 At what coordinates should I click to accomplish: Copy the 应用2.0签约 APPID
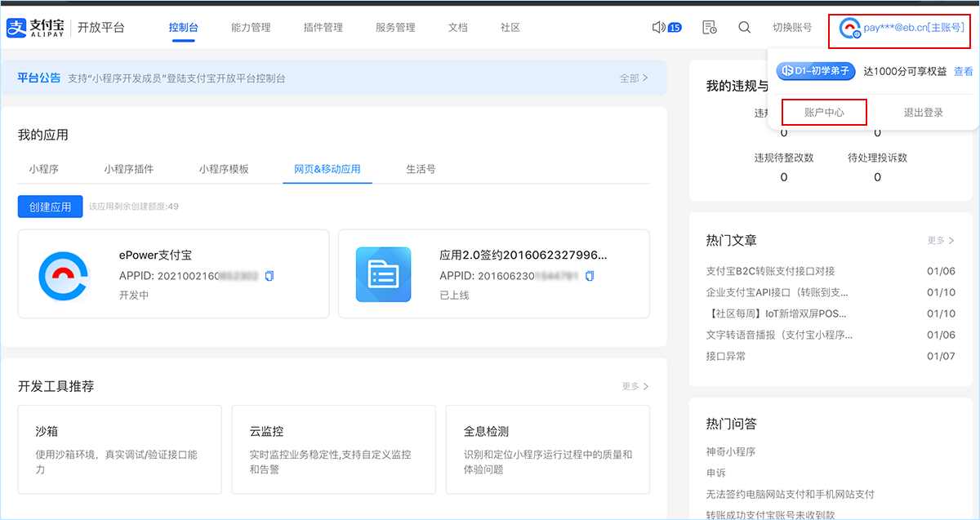pyautogui.click(x=590, y=276)
